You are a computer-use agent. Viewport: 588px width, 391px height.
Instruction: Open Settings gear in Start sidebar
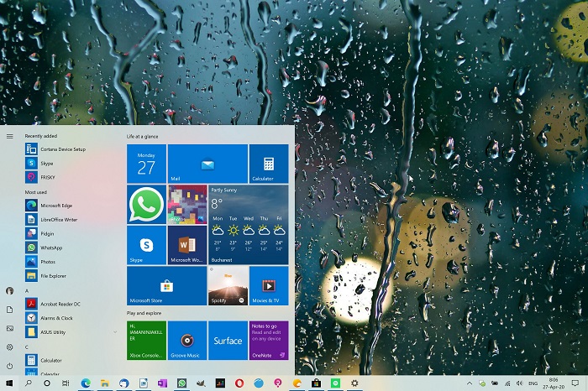click(10, 347)
